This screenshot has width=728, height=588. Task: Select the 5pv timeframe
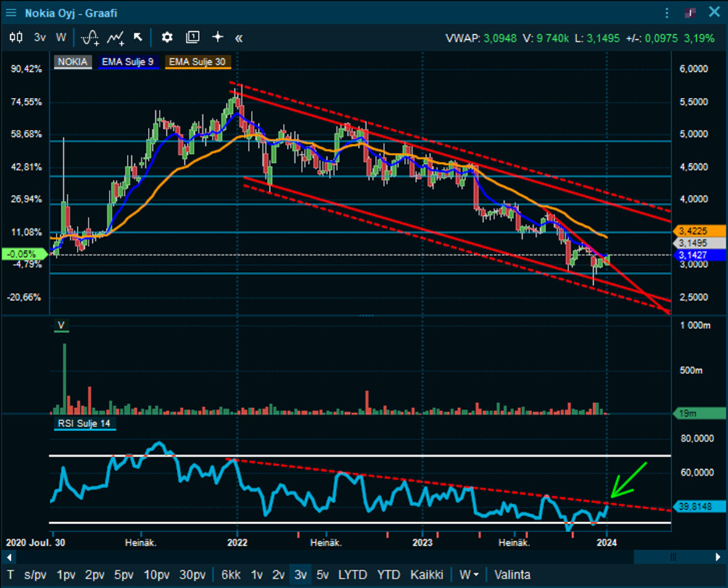(x=123, y=575)
